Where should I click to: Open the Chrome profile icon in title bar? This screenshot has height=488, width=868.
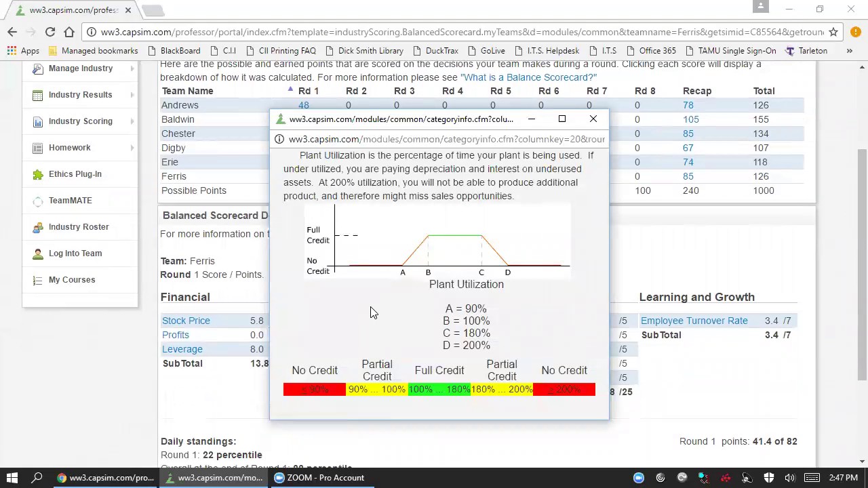[761, 7]
